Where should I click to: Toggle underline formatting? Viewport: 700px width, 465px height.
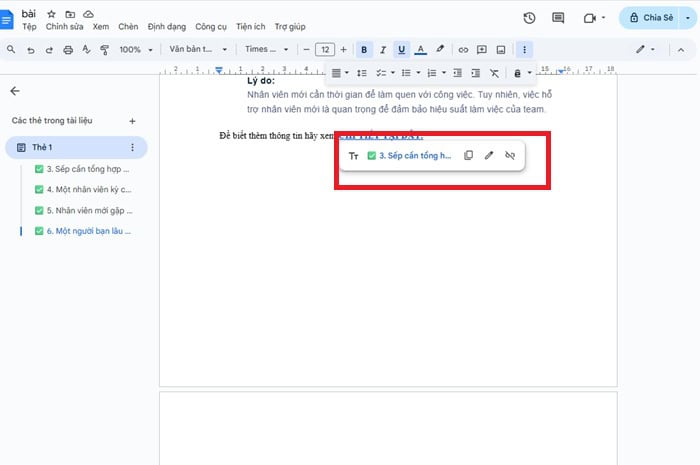click(401, 50)
